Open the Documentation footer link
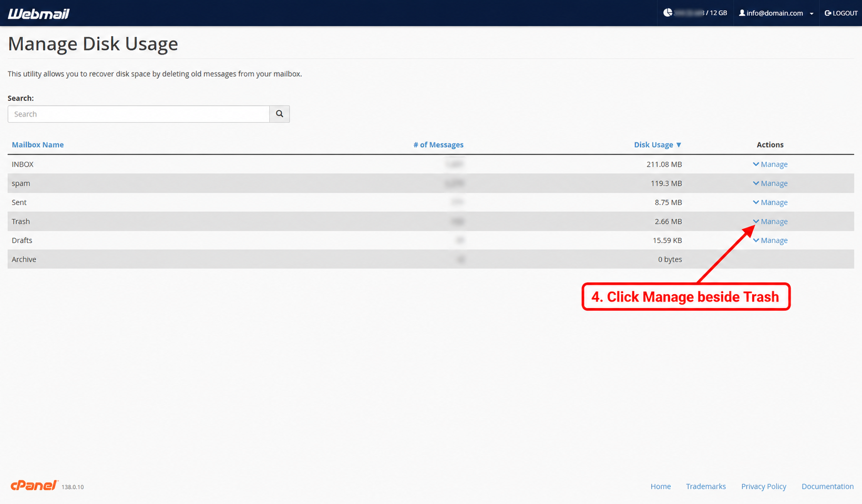Screen dimensions: 862x504 pyautogui.click(x=827, y=487)
